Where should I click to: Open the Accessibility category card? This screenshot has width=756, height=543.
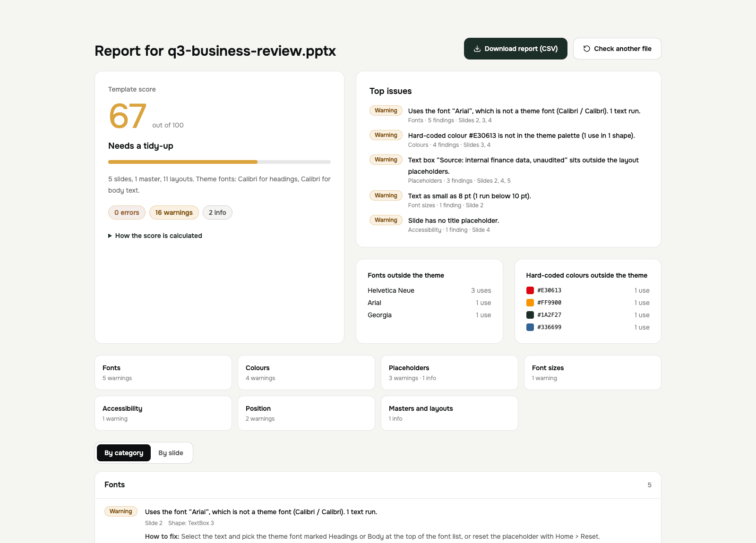click(x=163, y=413)
